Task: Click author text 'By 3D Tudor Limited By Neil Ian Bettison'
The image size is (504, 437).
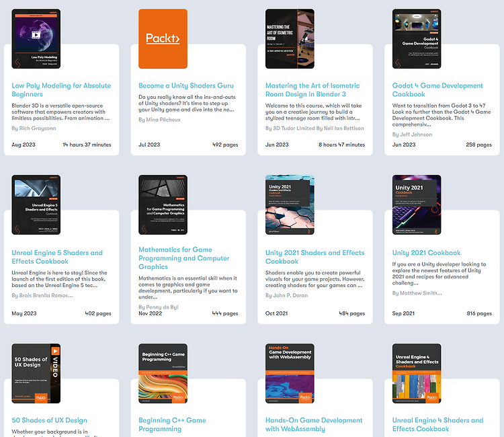Action: [314, 128]
